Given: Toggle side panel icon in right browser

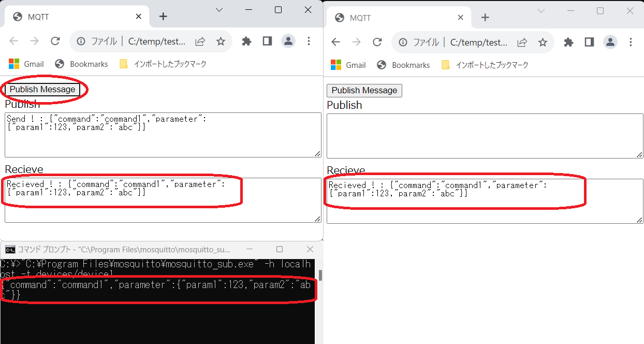Looking at the screenshot, I should point(589,42).
